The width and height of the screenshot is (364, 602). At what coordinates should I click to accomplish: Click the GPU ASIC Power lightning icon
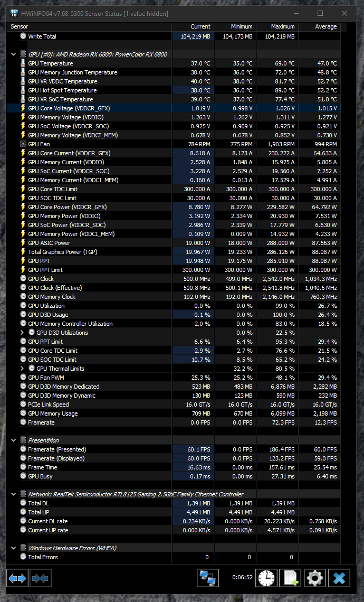point(23,242)
